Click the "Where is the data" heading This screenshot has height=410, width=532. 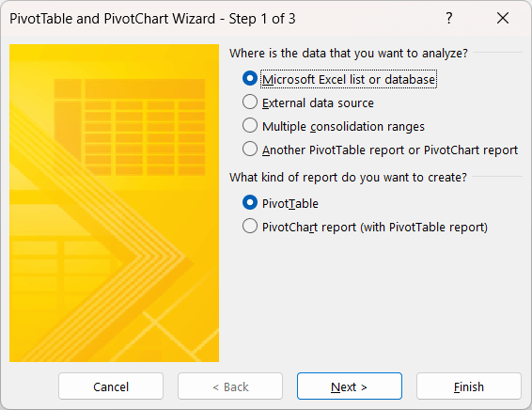(x=349, y=54)
